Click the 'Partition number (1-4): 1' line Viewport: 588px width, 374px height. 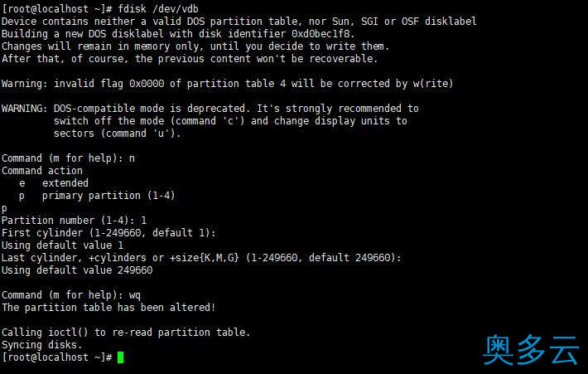(74, 221)
